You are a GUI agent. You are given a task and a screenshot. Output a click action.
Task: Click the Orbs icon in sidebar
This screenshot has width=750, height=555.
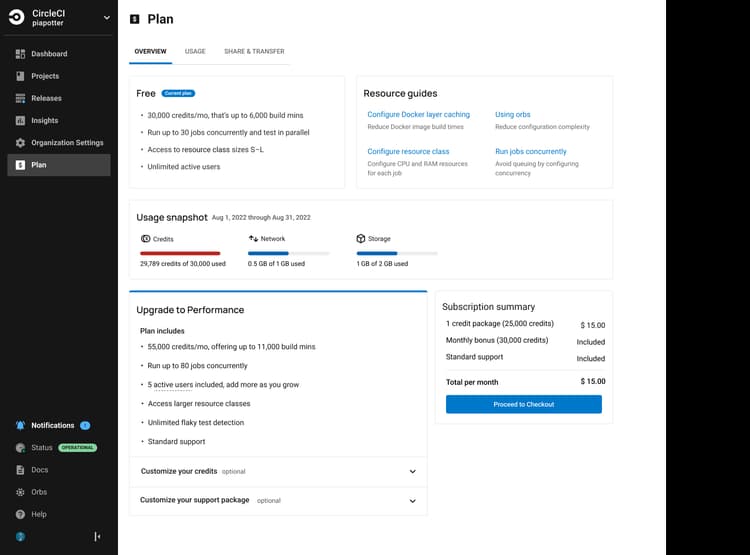pos(20,492)
